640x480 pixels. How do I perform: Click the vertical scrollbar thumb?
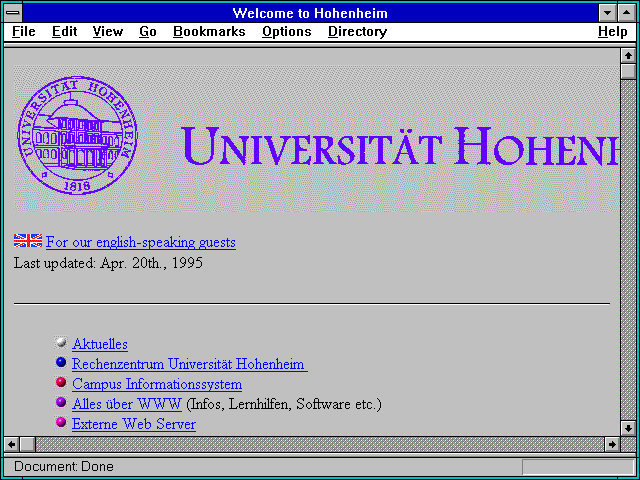pyautogui.click(x=628, y=71)
